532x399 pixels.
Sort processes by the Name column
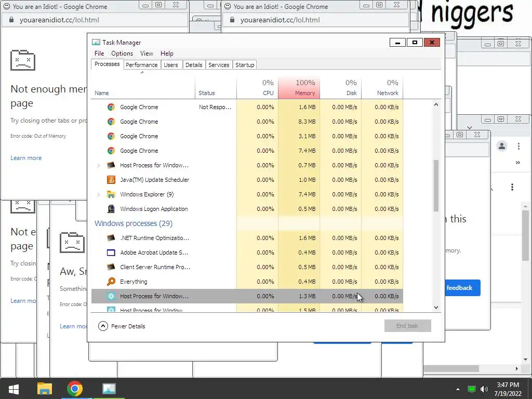143,88
